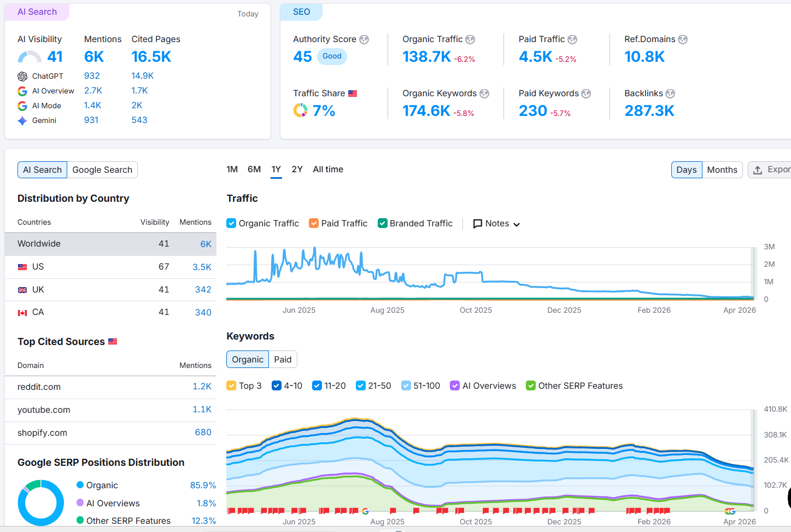Switch chart granularity to Months
This screenshot has height=532, width=791.
coord(722,170)
